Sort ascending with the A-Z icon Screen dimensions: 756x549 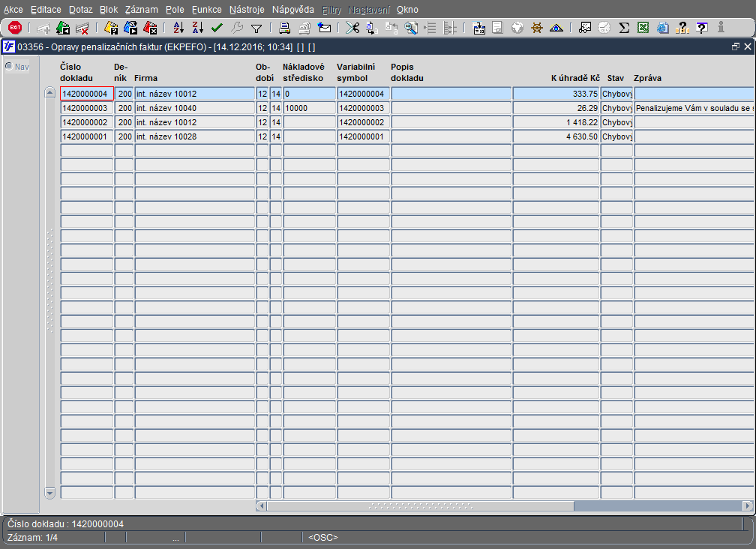coord(178,28)
